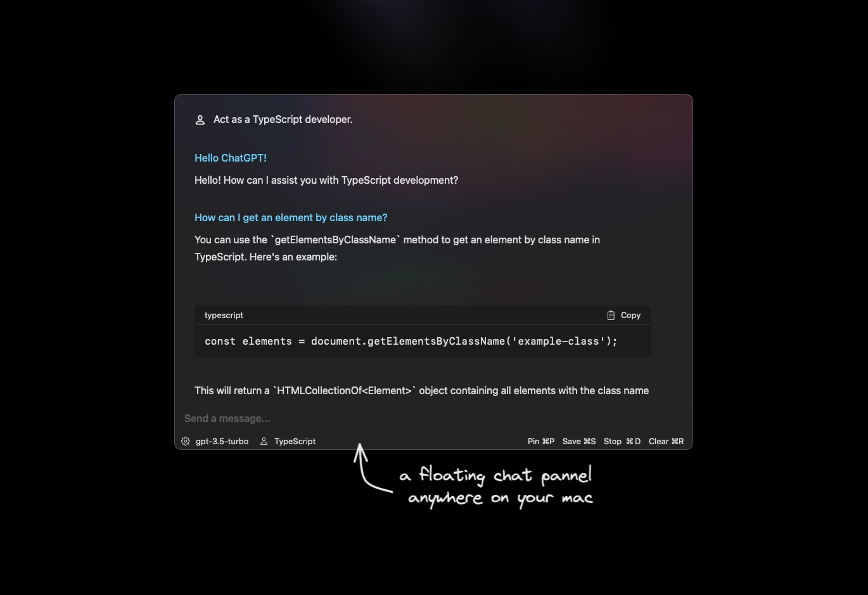This screenshot has height=595, width=868.
Task: Click the clipboard Copy icon on code block
Action: [611, 315]
